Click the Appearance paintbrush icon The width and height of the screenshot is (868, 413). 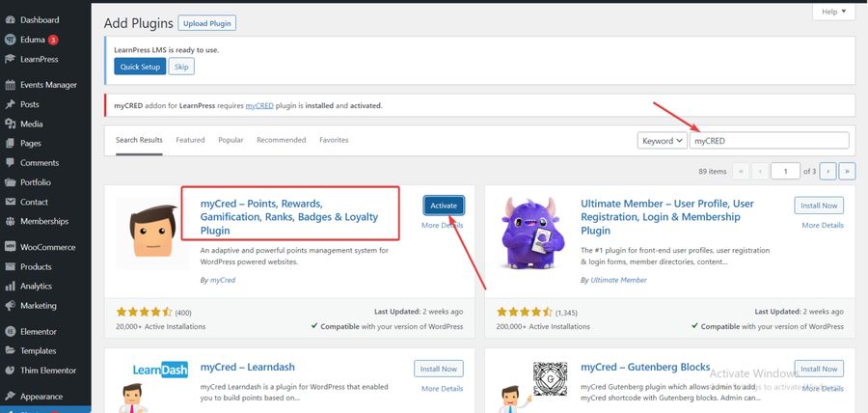10,397
